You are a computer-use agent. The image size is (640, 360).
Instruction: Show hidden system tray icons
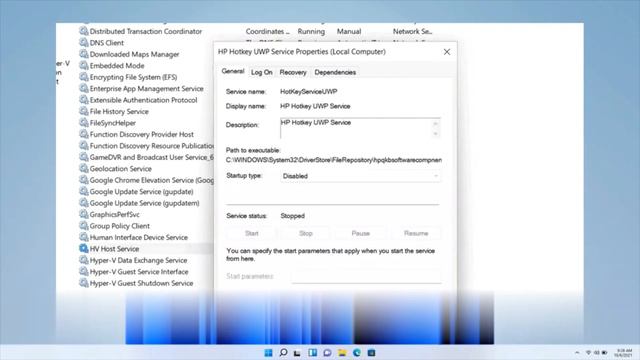point(577,353)
